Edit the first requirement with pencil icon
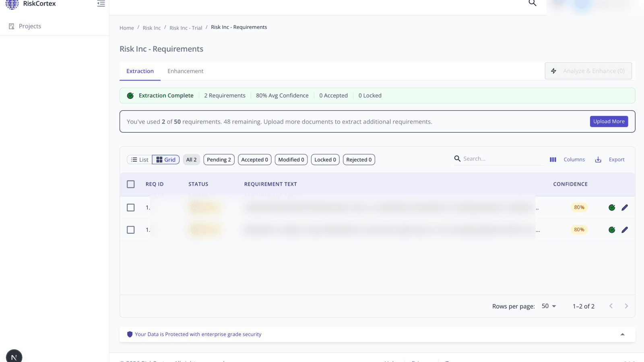 tap(625, 208)
